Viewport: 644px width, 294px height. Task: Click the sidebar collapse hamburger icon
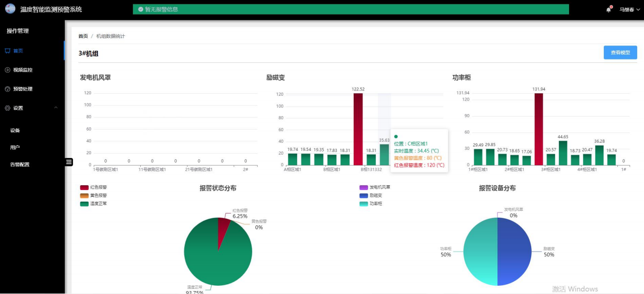point(69,162)
